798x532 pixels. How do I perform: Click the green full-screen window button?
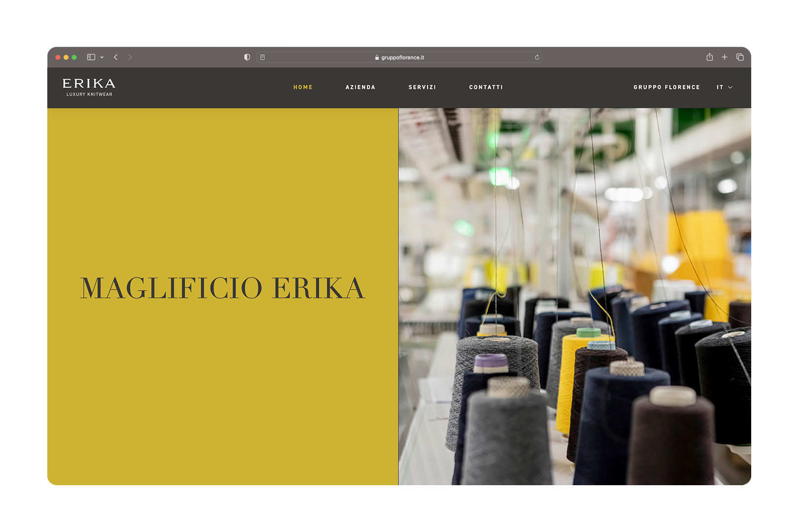(x=74, y=57)
